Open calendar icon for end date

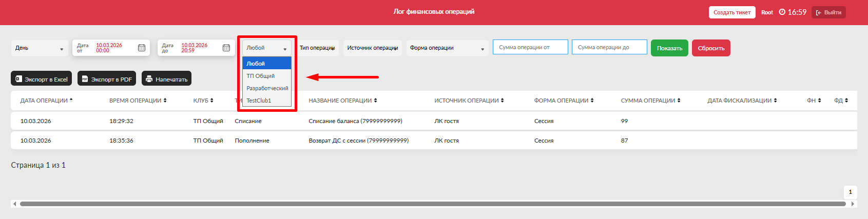226,48
